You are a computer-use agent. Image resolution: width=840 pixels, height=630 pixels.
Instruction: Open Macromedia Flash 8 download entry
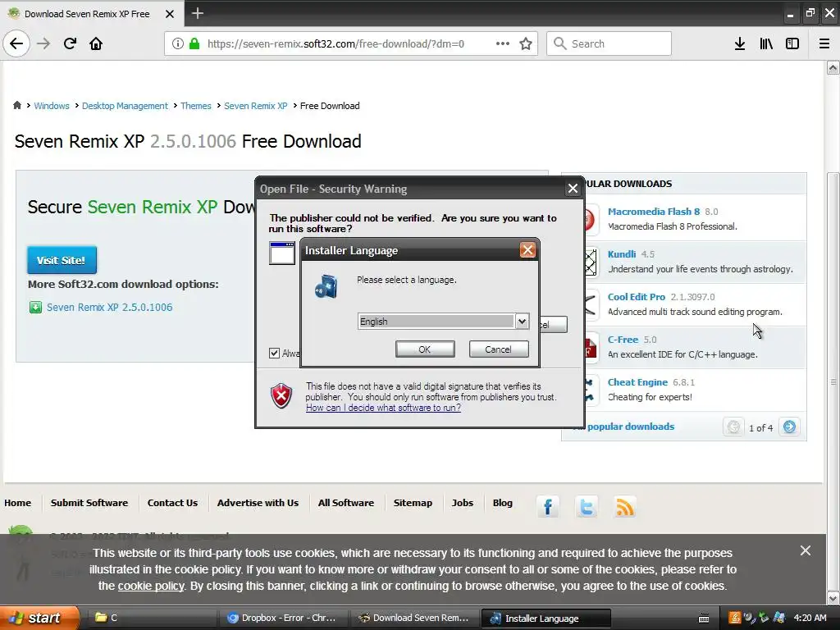point(654,212)
